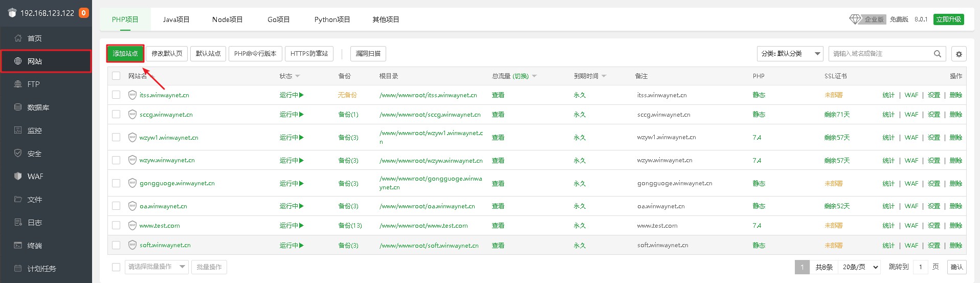Click the terminal icon in sidebar
Image resolution: width=980 pixels, height=283 pixels.
tap(18, 245)
